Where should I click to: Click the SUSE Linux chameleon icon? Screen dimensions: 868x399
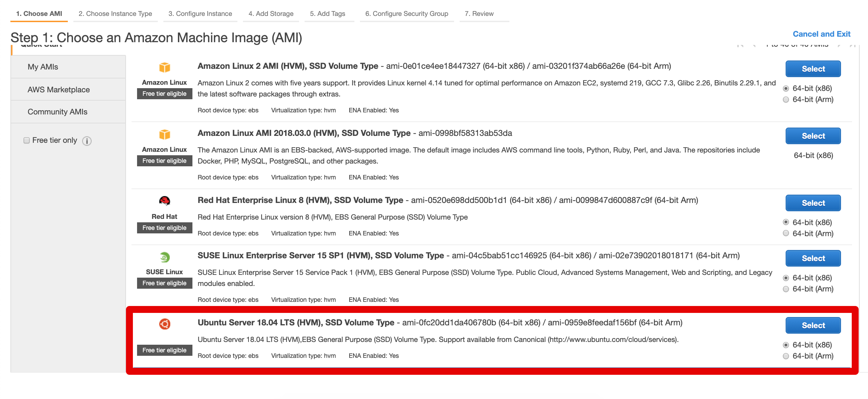point(164,257)
